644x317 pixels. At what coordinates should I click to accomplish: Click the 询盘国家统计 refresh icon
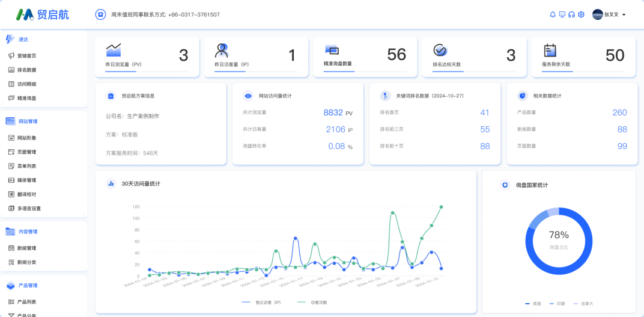pyautogui.click(x=505, y=185)
